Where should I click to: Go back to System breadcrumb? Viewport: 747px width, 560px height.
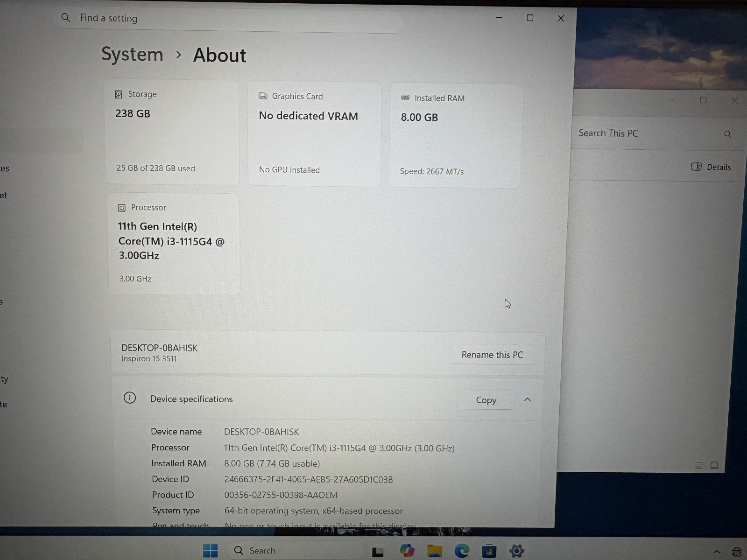coord(132,54)
